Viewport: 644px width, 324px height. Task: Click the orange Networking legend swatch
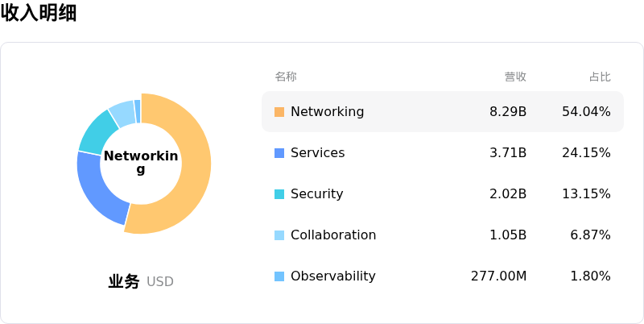coord(279,112)
